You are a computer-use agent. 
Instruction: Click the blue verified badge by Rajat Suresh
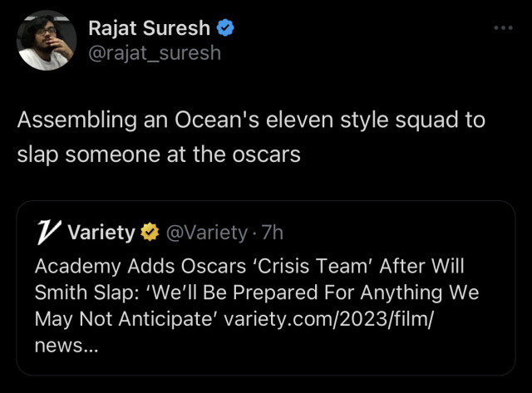click(225, 28)
